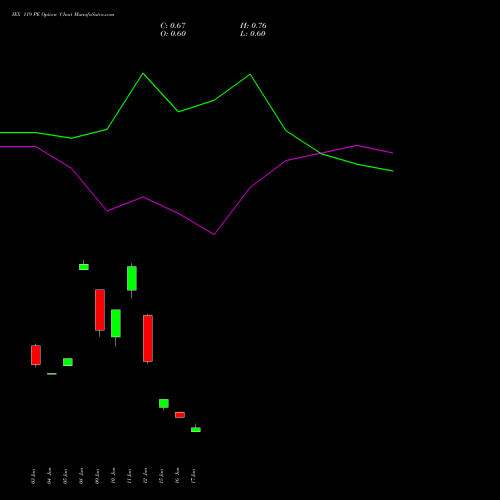Click the high value H: 0.76
This screenshot has height=500, width=500.
[x=253, y=25]
